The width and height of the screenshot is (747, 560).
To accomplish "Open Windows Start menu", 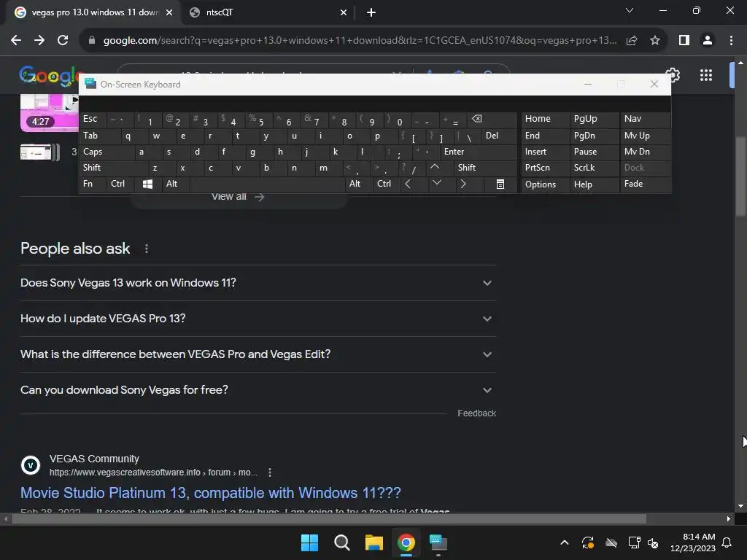I will [309, 542].
